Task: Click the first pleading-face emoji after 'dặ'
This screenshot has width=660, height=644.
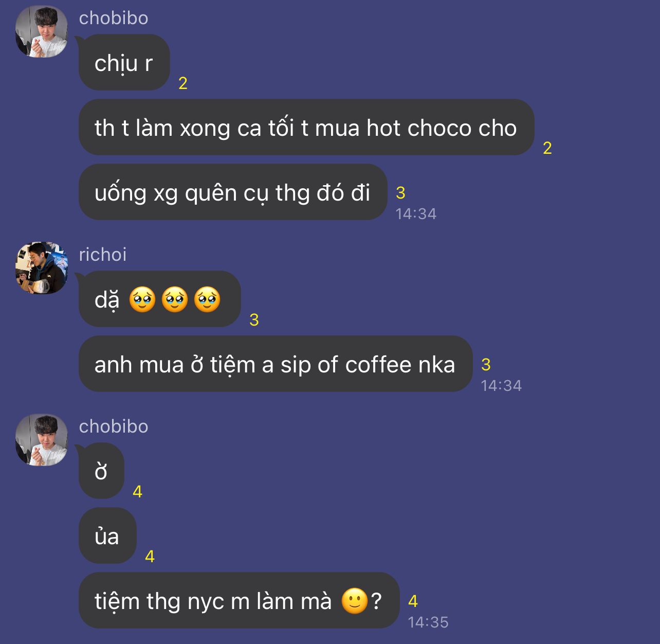Action: 142,299
